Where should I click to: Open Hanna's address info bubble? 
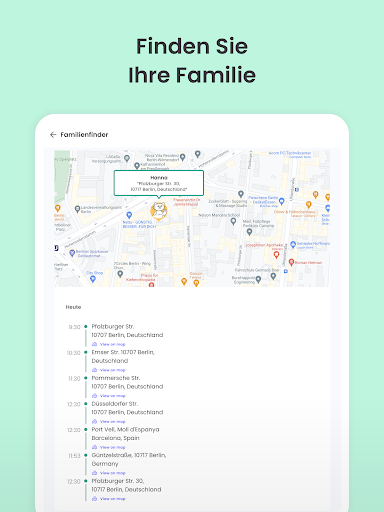tap(159, 183)
